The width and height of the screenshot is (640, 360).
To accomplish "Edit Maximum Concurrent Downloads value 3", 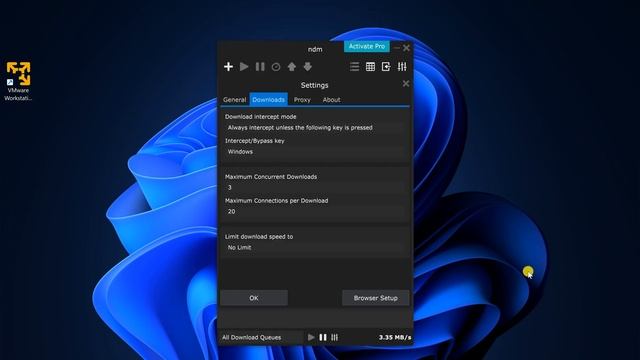I will (x=315, y=188).
